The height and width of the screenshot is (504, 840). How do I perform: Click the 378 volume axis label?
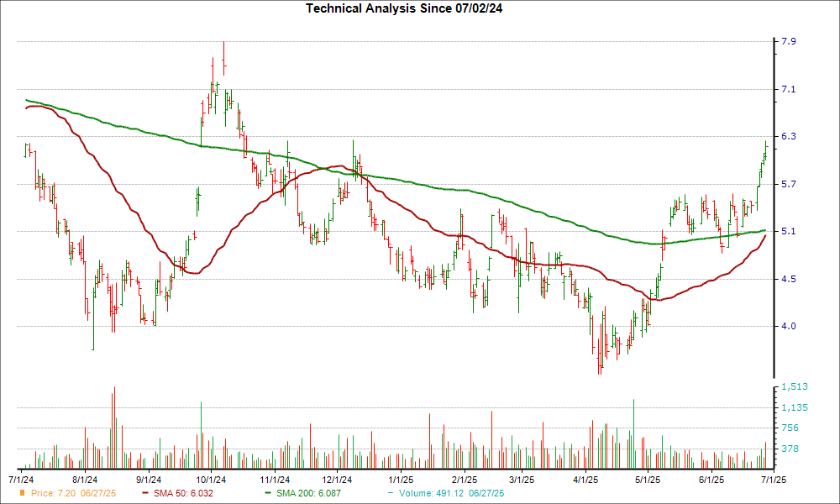[790, 449]
